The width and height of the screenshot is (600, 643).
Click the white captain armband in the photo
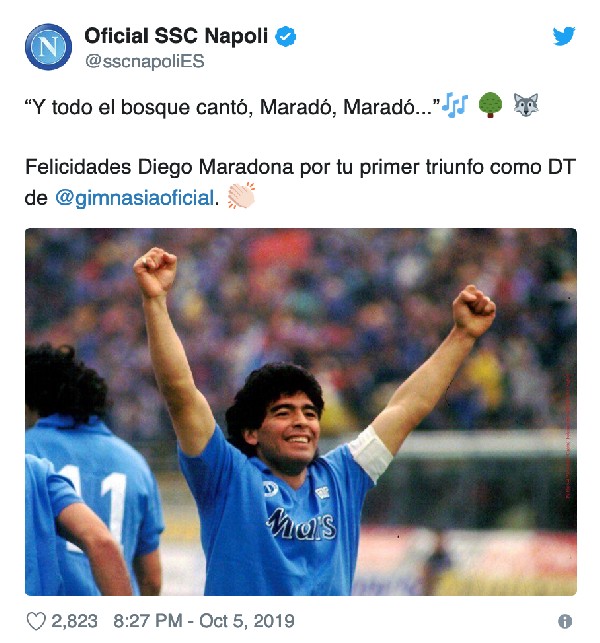pyautogui.click(x=371, y=454)
